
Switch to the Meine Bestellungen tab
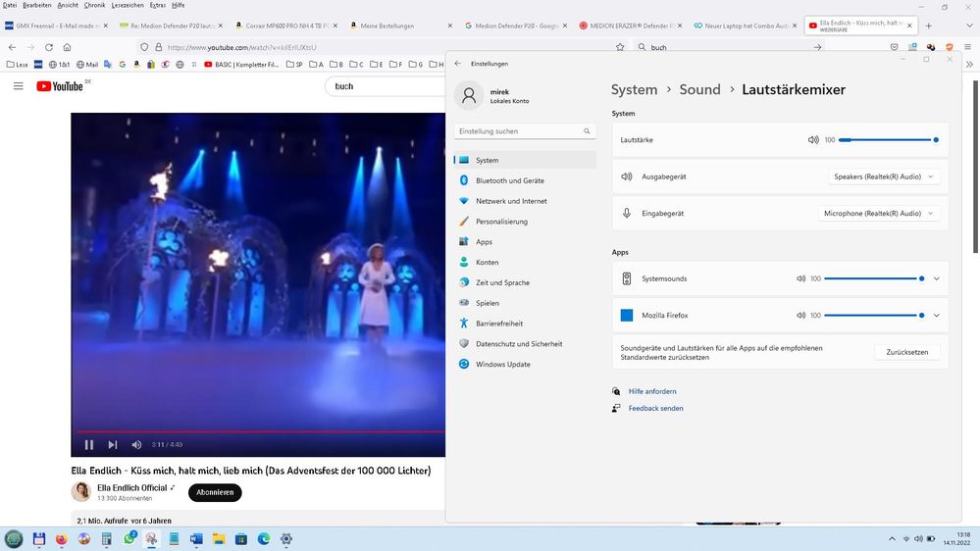(387, 25)
